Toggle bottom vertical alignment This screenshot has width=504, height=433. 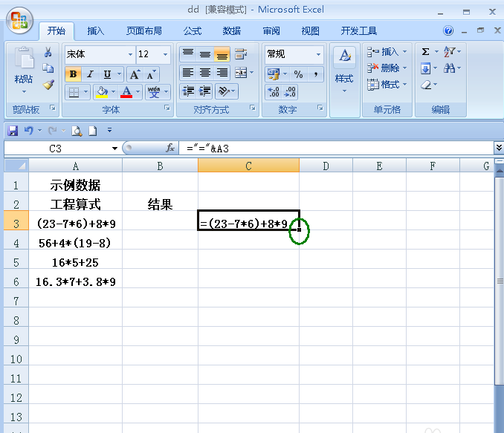(222, 54)
